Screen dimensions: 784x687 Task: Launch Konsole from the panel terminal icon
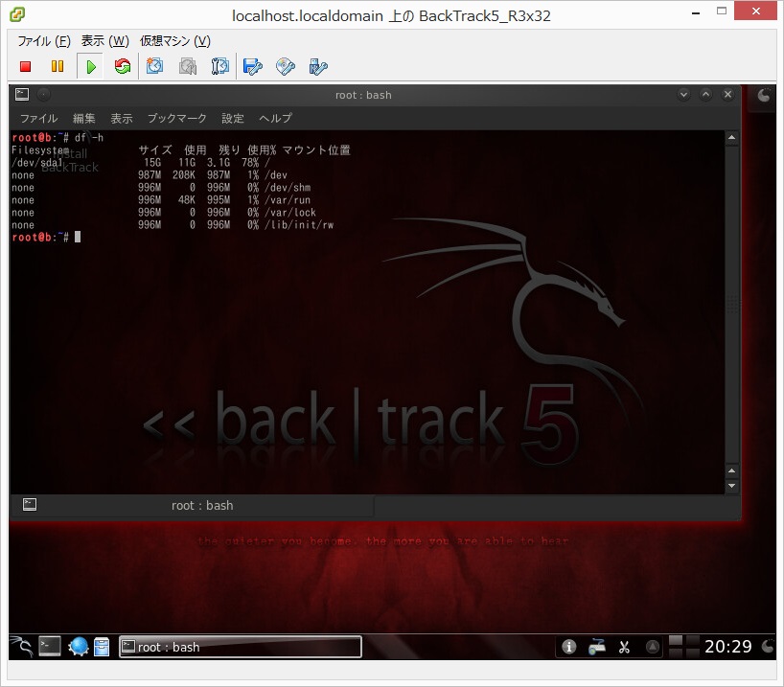pyautogui.click(x=50, y=647)
